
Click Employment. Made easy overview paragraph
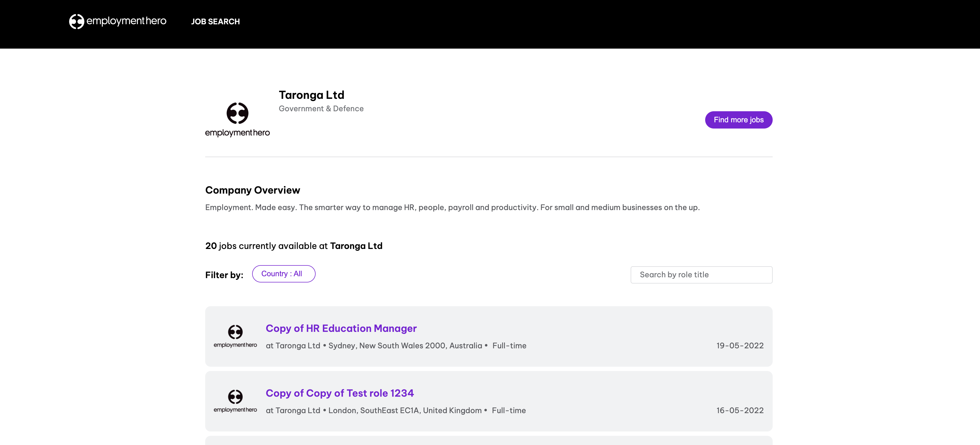point(452,207)
